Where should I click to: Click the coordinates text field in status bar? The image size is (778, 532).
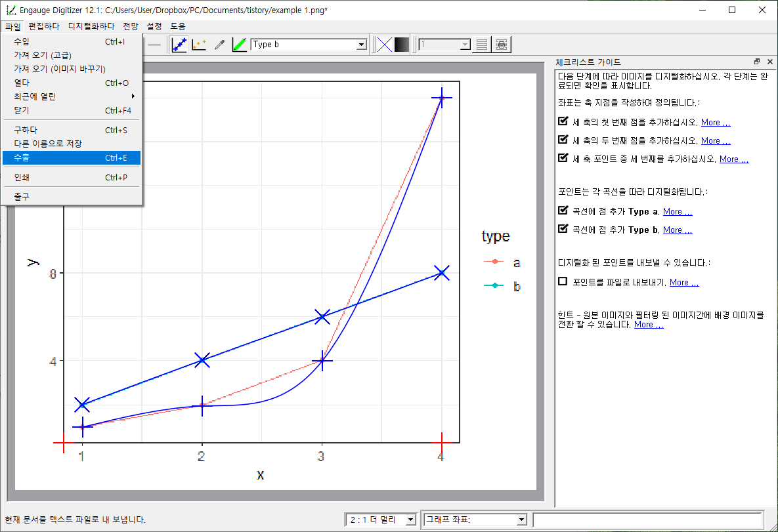click(x=647, y=520)
